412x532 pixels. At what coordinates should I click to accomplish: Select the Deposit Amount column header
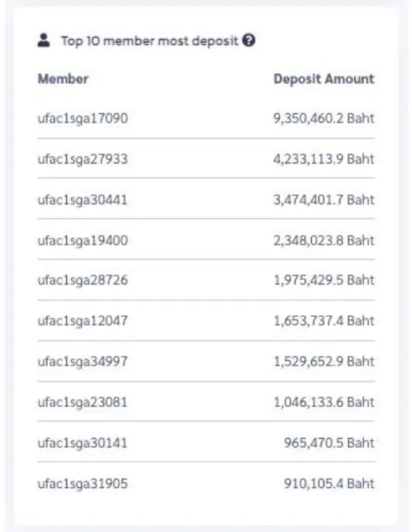point(324,79)
